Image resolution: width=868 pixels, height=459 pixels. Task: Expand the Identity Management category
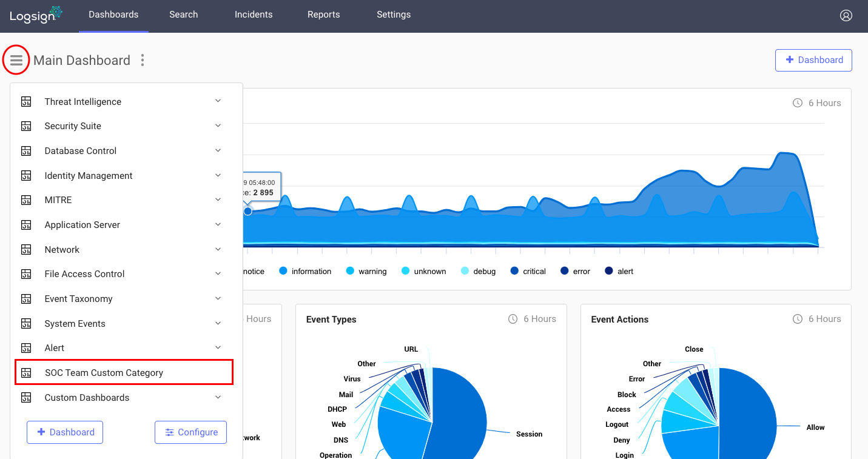coord(218,175)
